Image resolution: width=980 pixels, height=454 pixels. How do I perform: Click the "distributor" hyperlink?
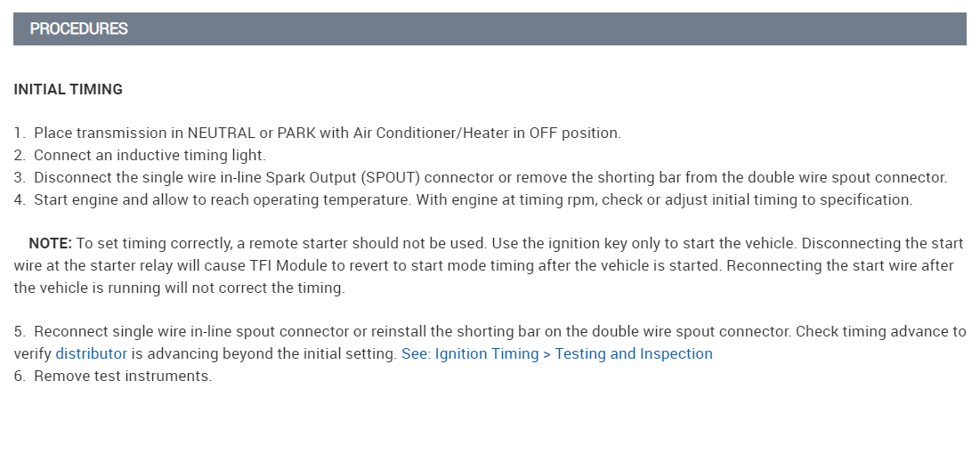point(91,353)
